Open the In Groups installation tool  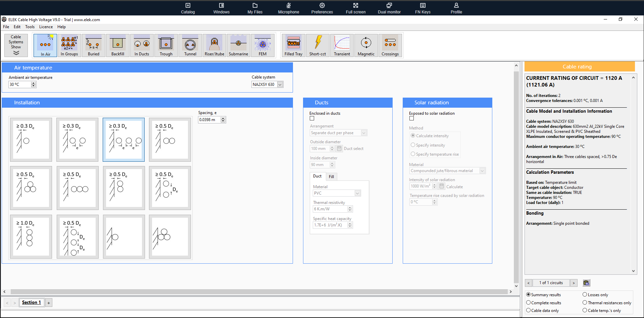(x=69, y=45)
